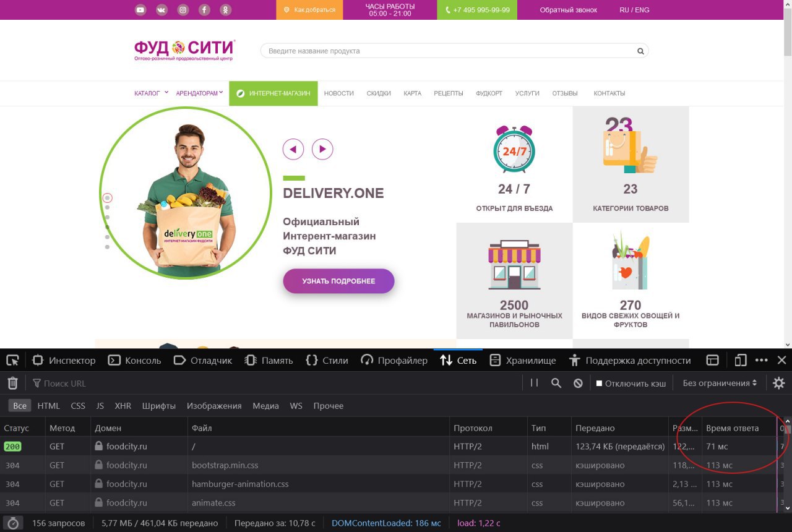Call the +7 495 995-99-99 number link
The image size is (792, 532).
477,10
